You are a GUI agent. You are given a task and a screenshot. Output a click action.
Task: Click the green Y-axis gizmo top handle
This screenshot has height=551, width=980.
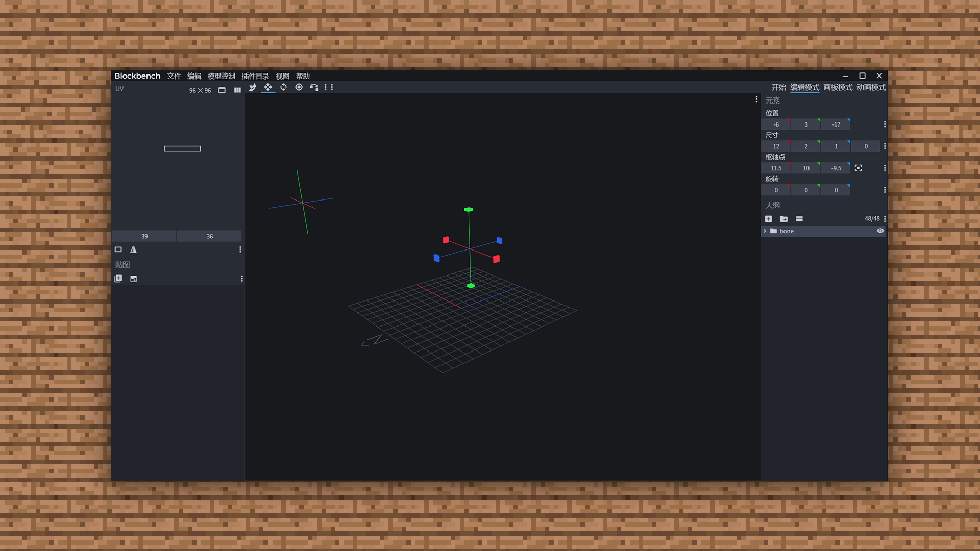pos(469,210)
